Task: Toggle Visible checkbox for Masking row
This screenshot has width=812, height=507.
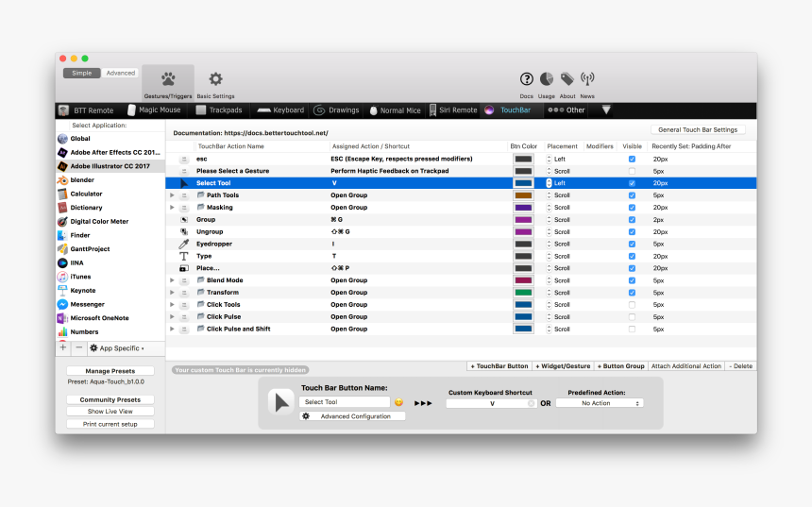Action: point(632,208)
